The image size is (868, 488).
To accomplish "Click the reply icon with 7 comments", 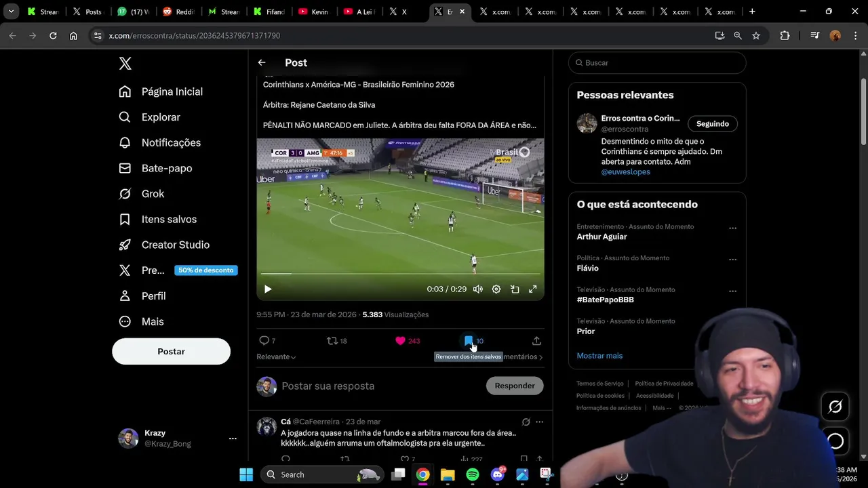I will pos(267,341).
